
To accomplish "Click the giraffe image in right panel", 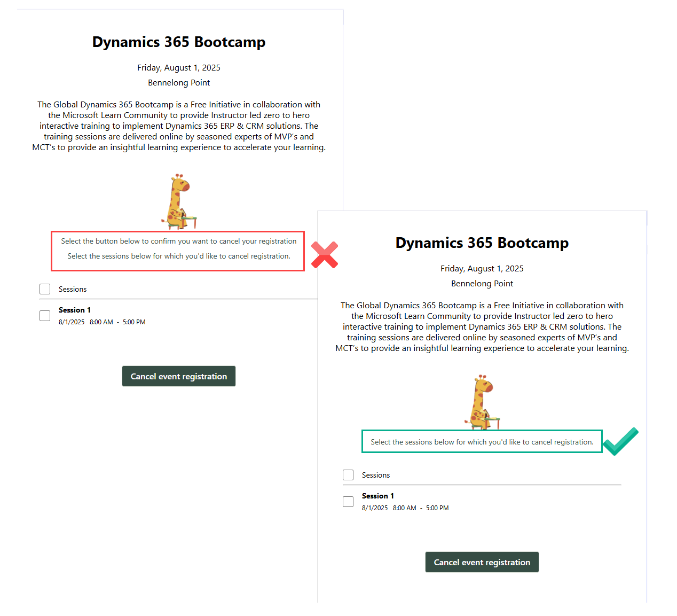I will pos(482,402).
